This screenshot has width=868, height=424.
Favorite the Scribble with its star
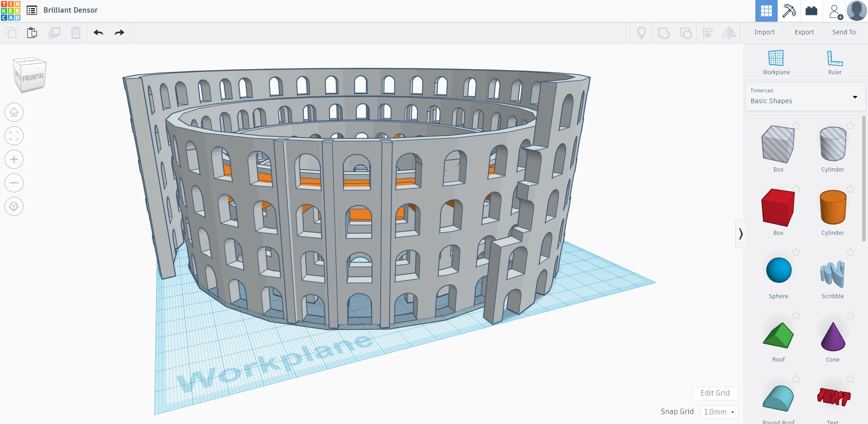850,252
